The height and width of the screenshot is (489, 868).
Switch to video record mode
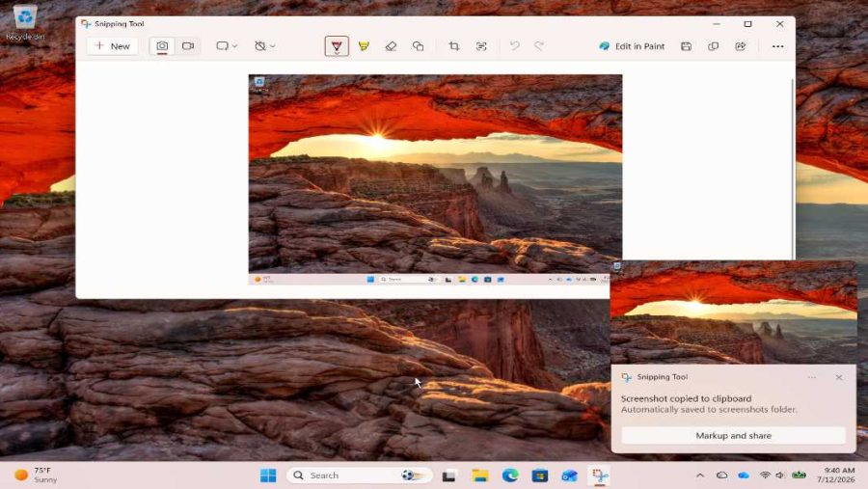[x=188, y=46]
